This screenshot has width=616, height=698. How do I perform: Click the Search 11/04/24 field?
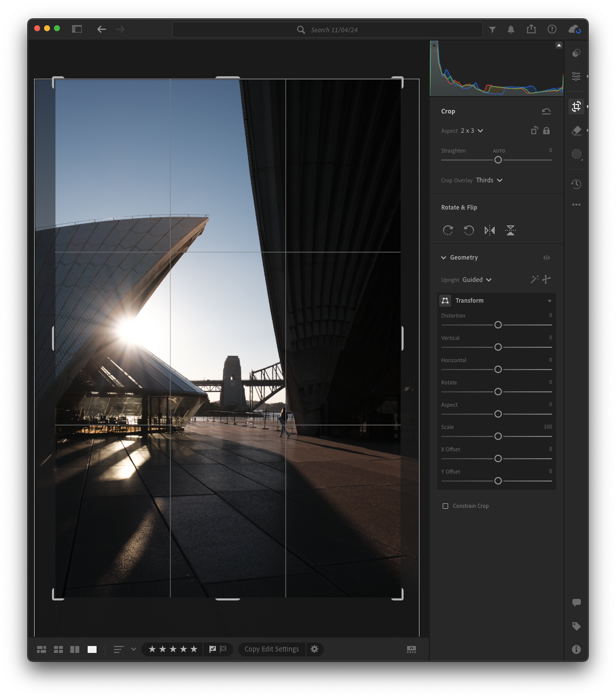pos(327,30)
